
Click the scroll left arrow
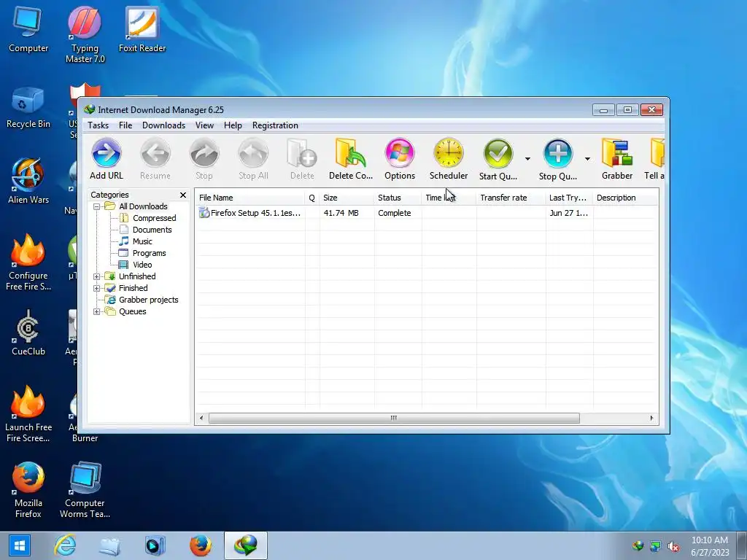pyautogui.click(x=201, y=418)
